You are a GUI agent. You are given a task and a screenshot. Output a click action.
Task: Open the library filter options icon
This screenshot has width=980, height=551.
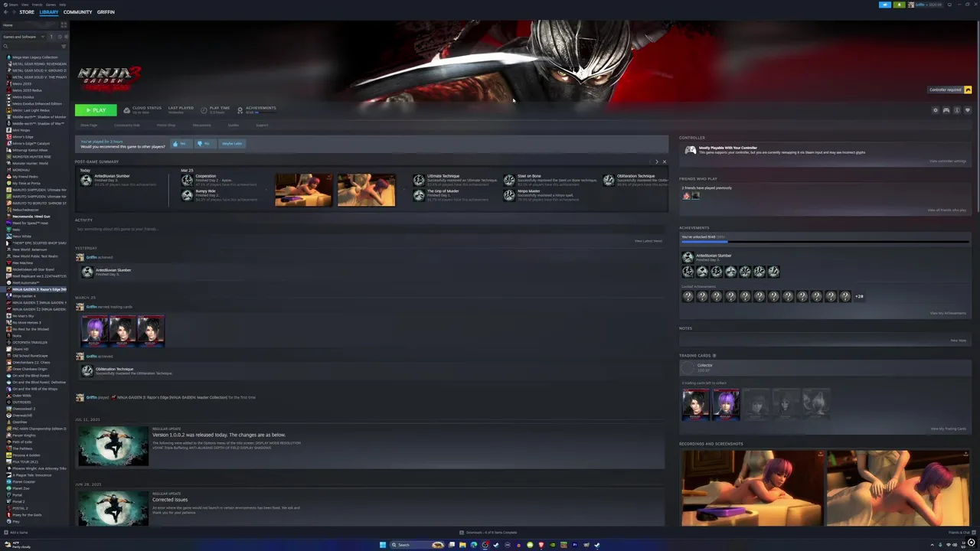64,46
